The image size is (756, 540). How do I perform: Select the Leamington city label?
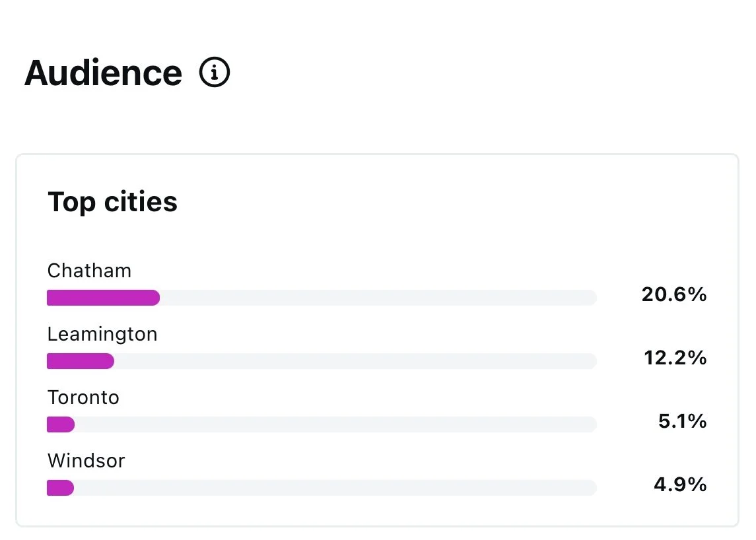102,334
